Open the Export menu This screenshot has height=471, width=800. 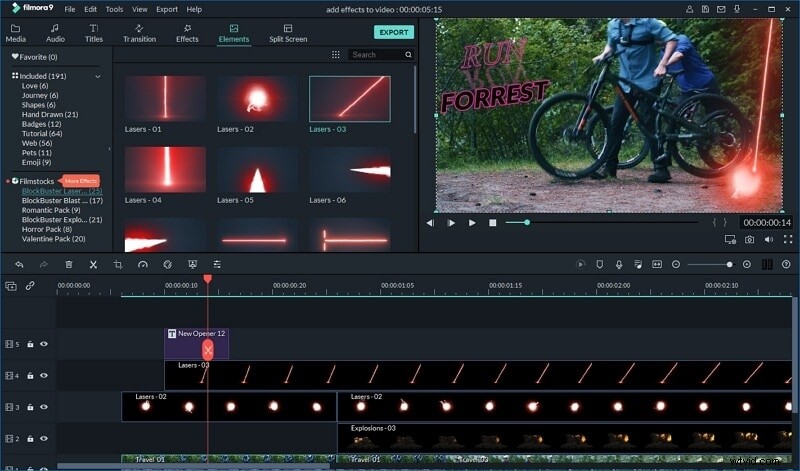167,9
